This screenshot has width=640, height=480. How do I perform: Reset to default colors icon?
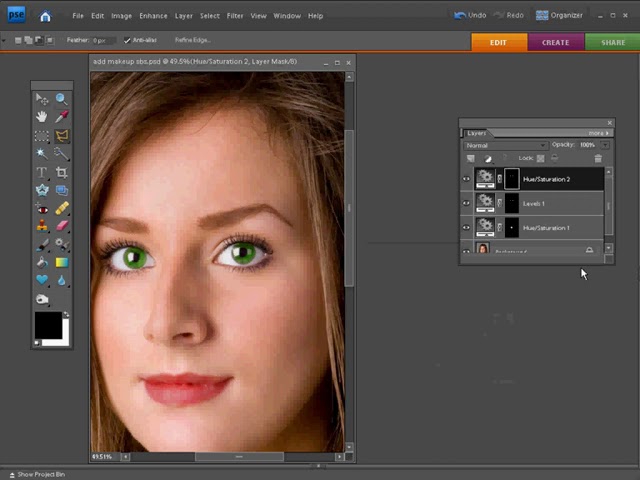coord(37,343)
